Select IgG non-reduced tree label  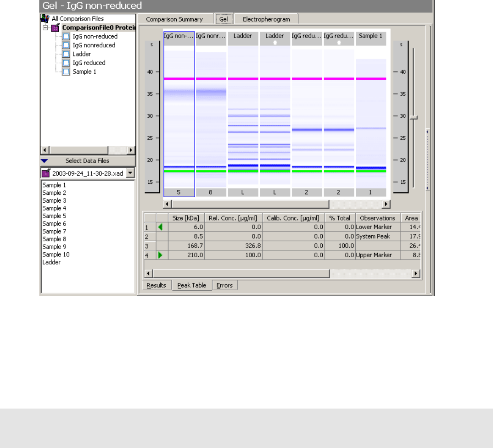95,36
